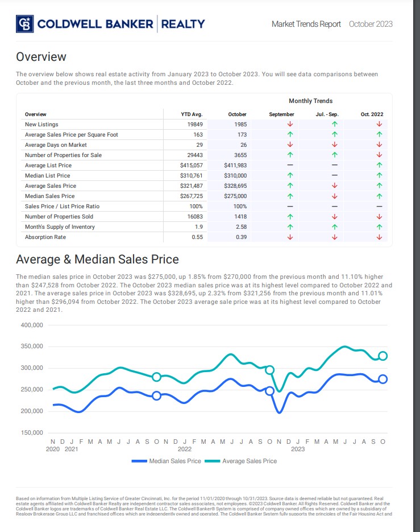Image resolution: width=420 pixels, height=532 pixels.
Task: Select Absorption Rate September down arrow
Action: [290, 237]
